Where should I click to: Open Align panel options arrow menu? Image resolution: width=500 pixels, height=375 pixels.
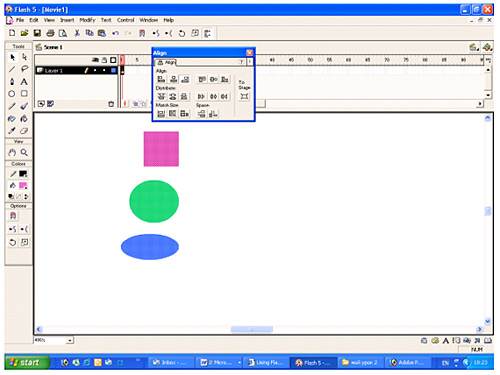(250, 62)
